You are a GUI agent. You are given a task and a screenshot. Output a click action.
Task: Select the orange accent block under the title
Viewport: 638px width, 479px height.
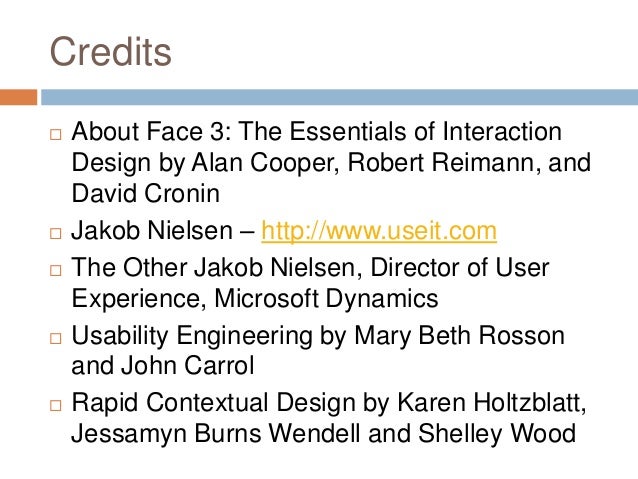[x=18, y=97]
